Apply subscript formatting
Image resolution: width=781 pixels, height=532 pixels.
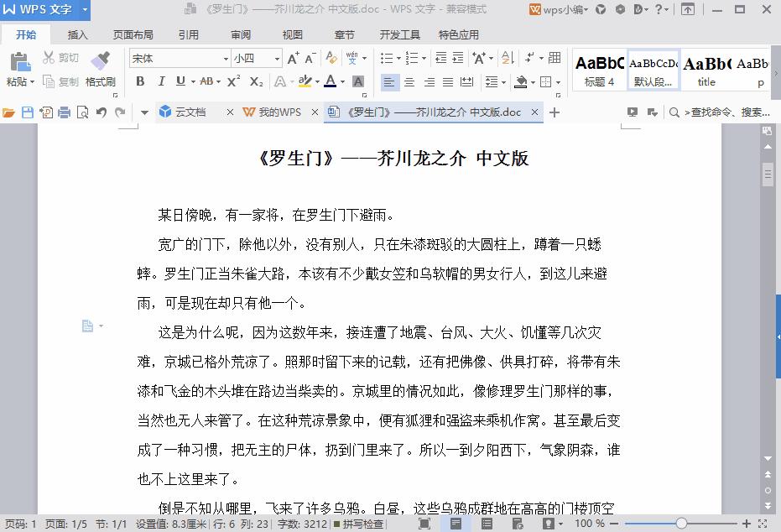(x=255, y=81)
